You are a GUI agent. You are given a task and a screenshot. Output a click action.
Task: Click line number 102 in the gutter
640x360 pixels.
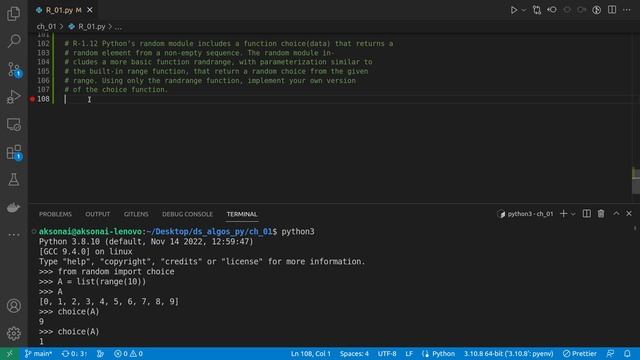[x=43, y=44]
